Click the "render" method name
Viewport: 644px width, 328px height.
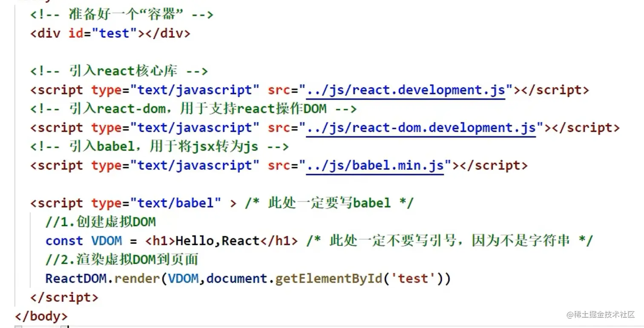click(x=137, y=279)
